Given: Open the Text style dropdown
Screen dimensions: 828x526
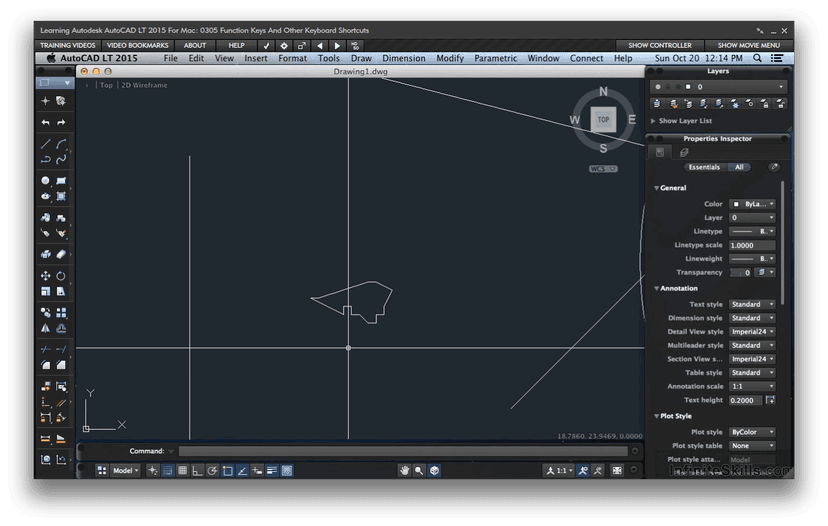Looking at the screenshot, I should [752, 304].
